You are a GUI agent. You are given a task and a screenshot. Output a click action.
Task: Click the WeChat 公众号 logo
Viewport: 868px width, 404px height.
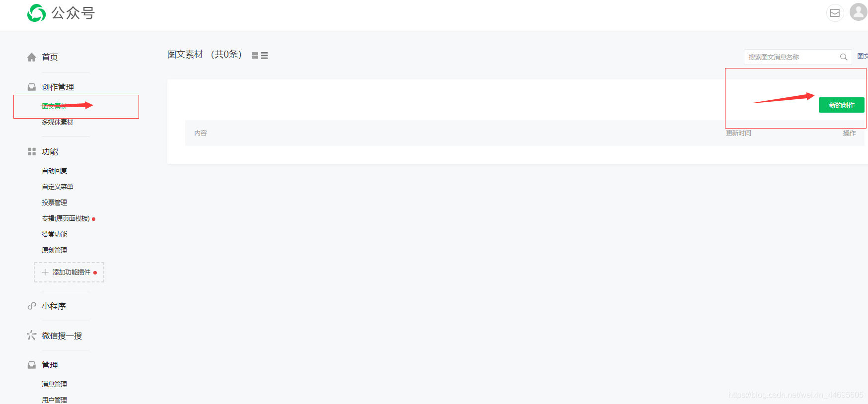coord(61,13)
